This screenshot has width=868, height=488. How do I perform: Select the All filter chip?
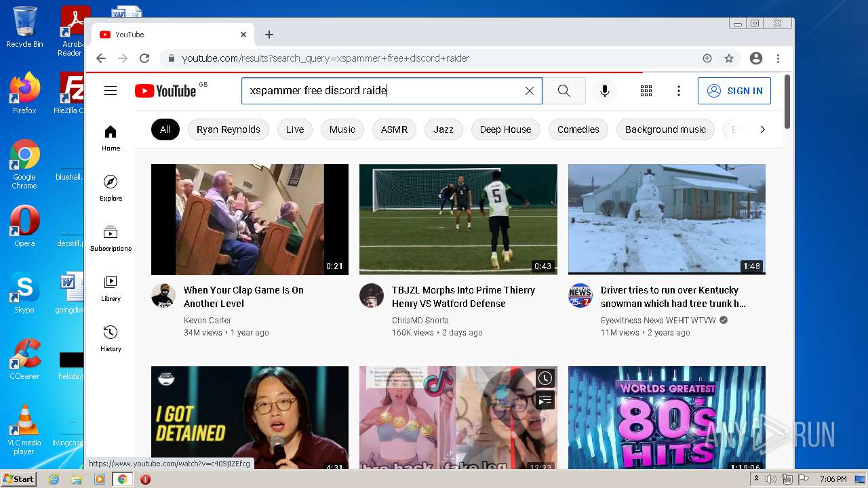coord(165,129)
